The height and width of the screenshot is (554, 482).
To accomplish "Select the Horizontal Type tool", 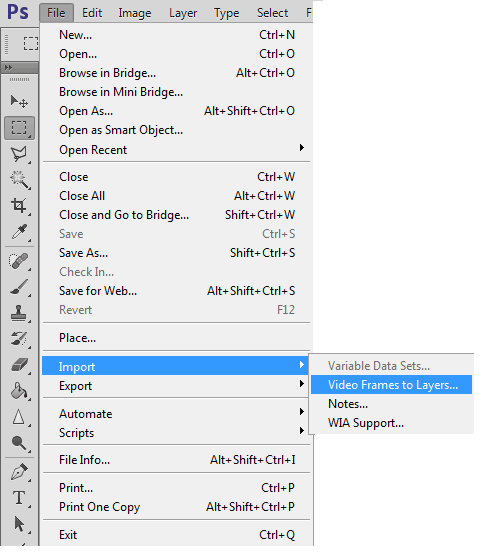I will tap(19, 498).
